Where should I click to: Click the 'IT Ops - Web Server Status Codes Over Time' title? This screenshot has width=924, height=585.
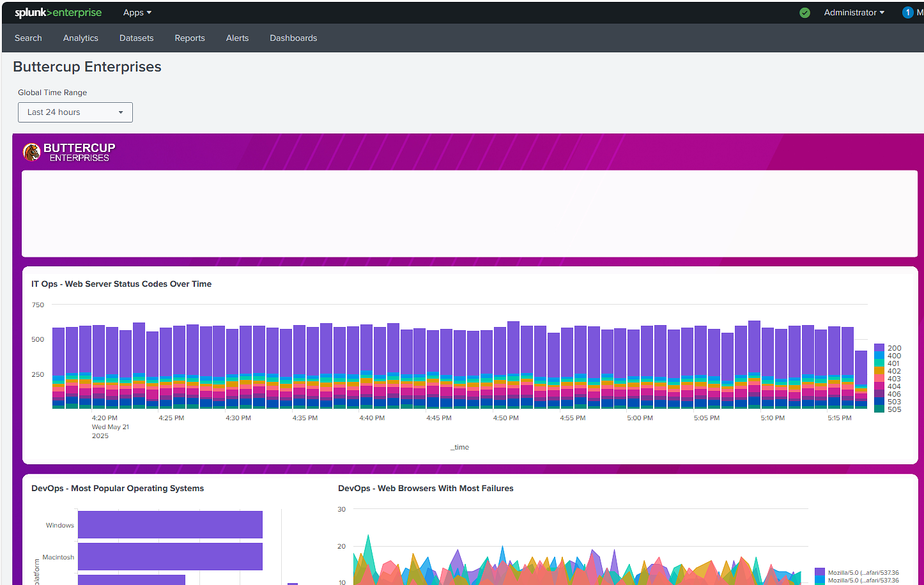point(121,284)
